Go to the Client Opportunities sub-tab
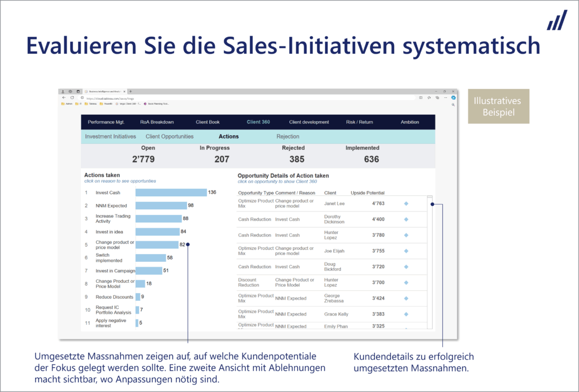The height and width of the screenshot is (392, 579). point(169,136)
